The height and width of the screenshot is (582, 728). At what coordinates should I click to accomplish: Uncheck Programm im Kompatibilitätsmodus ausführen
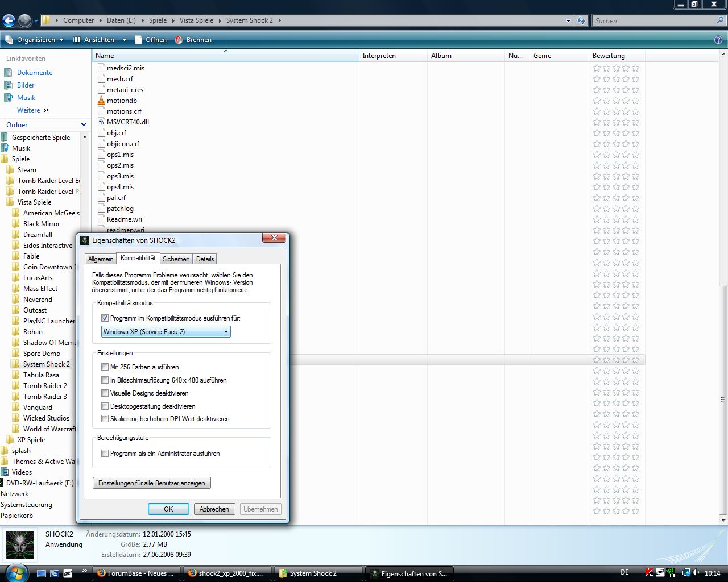pos(105,318)
